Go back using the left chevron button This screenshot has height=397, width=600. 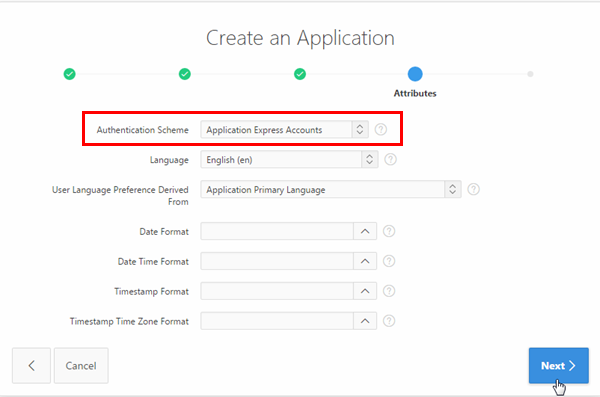31,366
